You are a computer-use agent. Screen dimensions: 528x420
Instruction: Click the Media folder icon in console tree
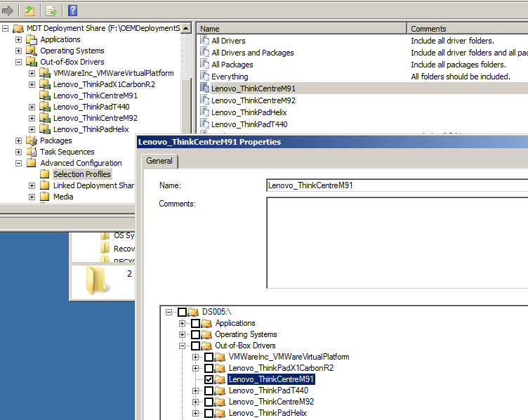[x=45, y=197]
